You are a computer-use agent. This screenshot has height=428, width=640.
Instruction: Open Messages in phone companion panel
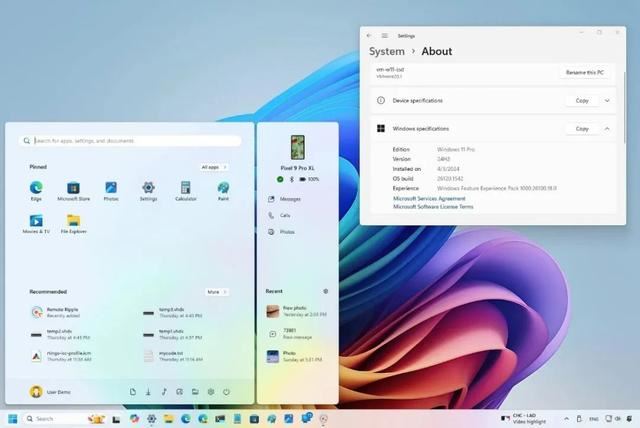pos(290,199)
